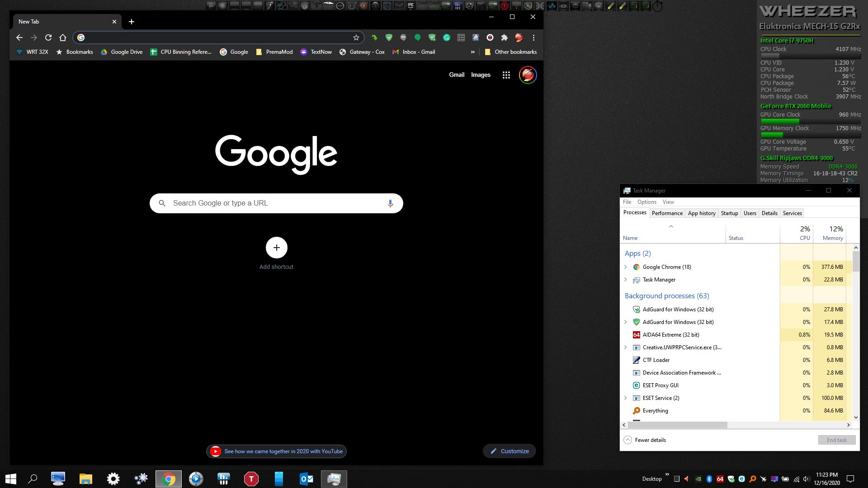The image size is (868, 488).
Task: Open the Google apps grid
Action: (x=506, y=75)
